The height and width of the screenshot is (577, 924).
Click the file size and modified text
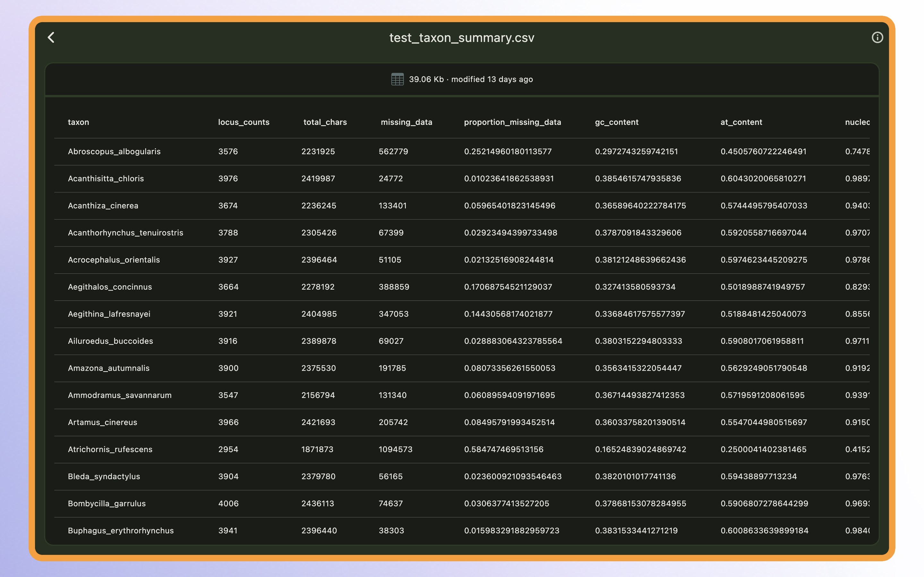coord(471,79)
